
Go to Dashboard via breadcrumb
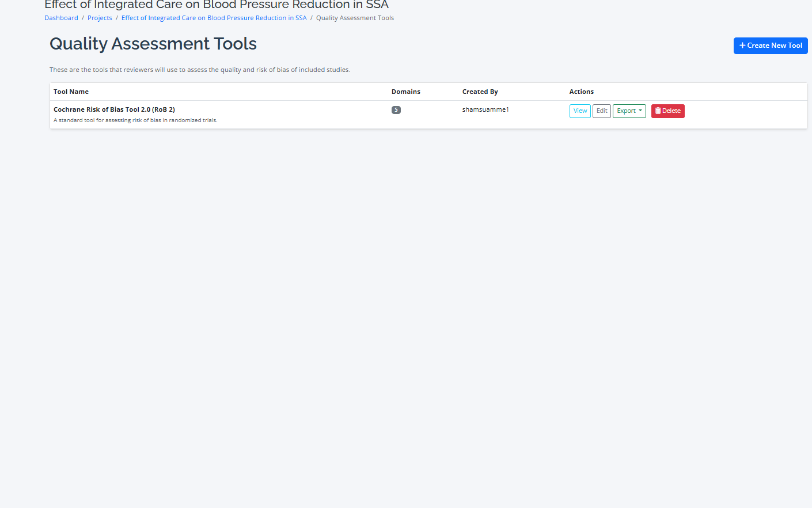click(x=61, y=18)
